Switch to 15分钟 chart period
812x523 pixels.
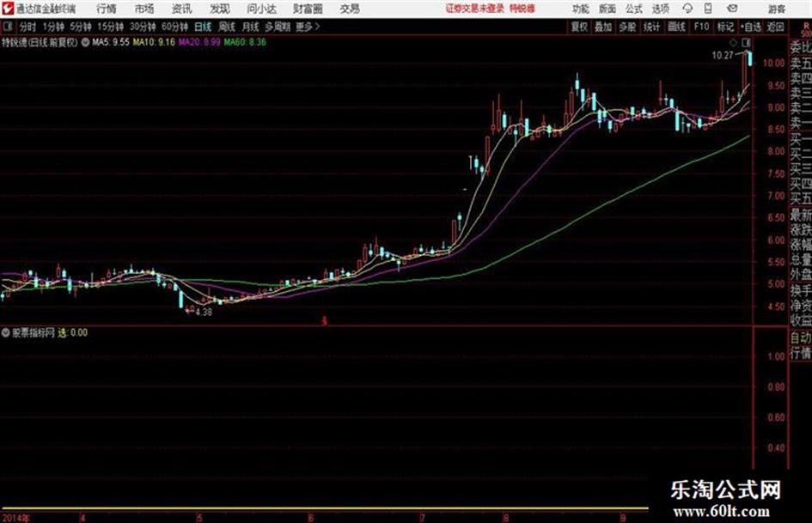pos(111,27)
